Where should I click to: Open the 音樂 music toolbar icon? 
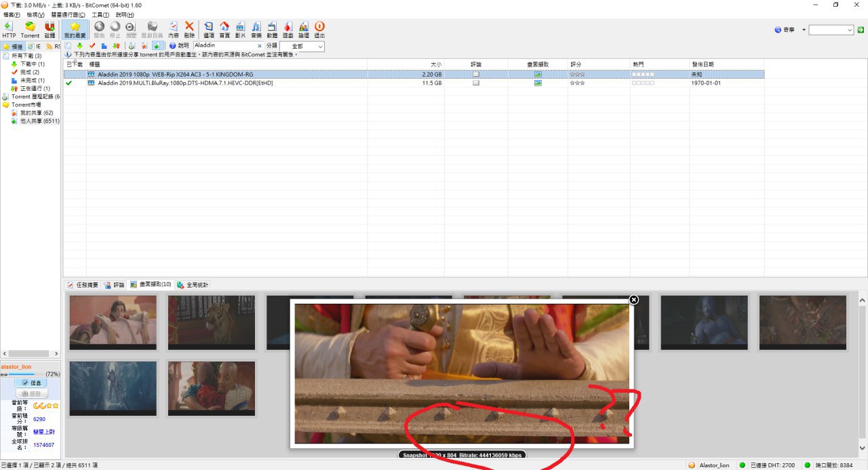click(x=256, y=29)
